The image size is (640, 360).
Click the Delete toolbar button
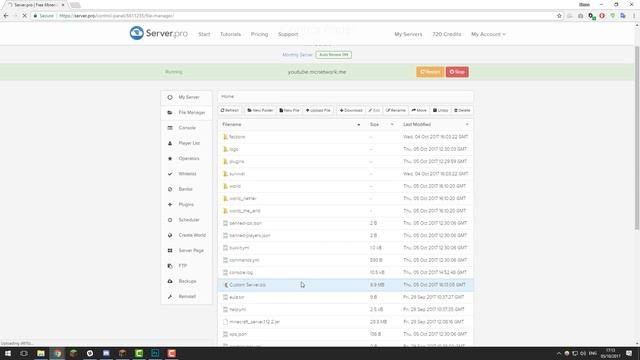click(x=462, y=110)
